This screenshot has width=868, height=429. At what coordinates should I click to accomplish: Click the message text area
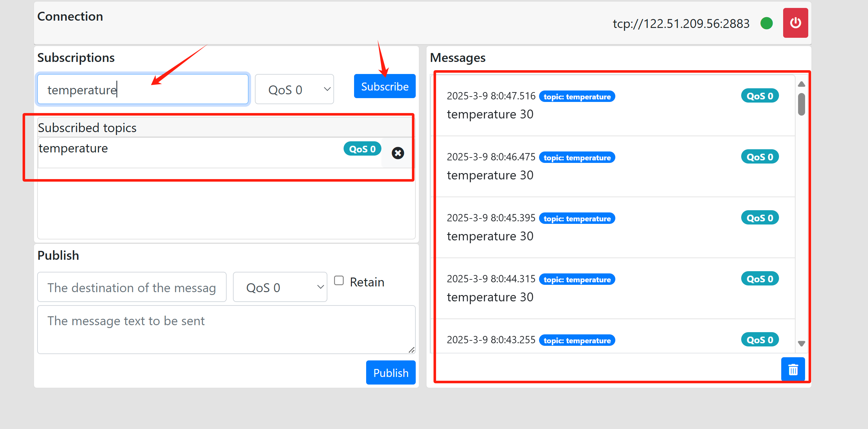coord(226,329)
